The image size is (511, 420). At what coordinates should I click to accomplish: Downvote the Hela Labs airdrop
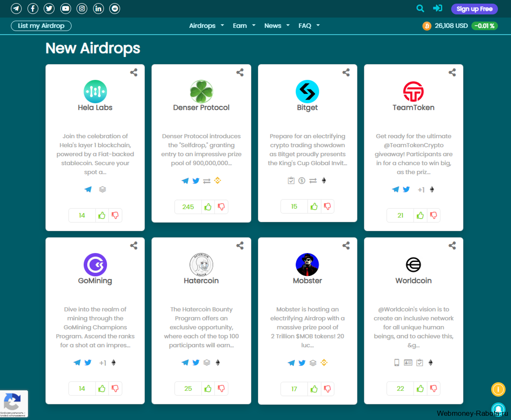click(115, 215)
